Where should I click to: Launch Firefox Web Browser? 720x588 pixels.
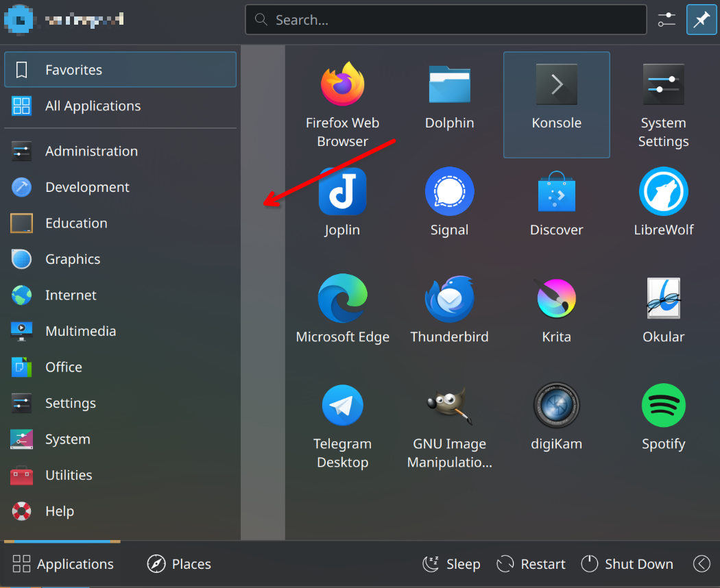pos(342,105)
